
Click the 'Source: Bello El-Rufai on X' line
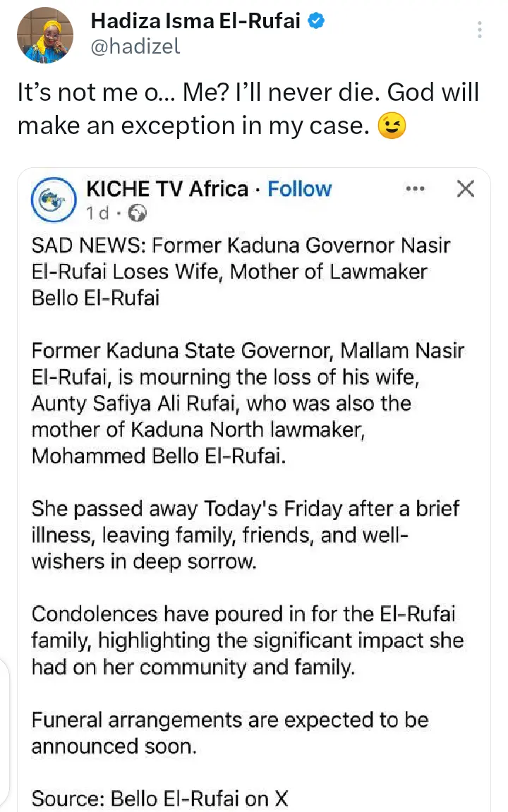160,798
